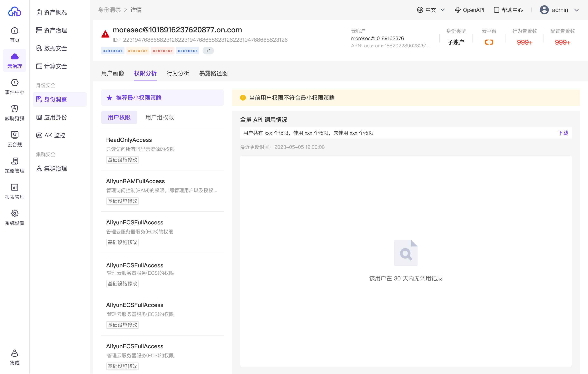Open 集成 integration icon at bottom
The image size is (588, 374).
pyautogui.click(x=15, y=354)
